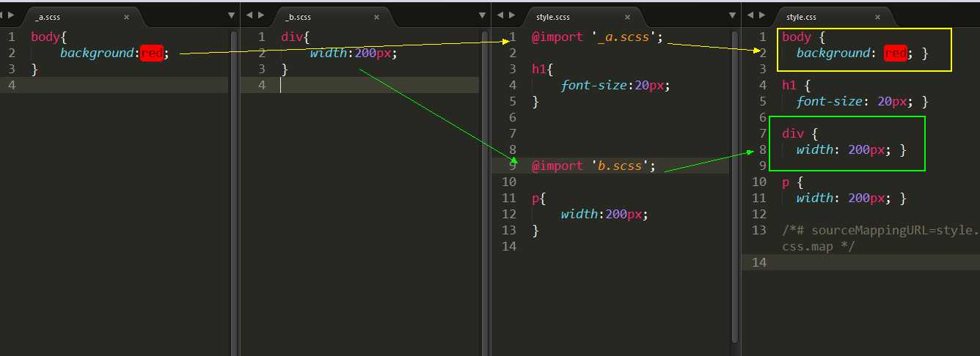Click line number 4 in _a.scss gutter
The width and height of the screenshot is (980, 356).
(11, 85)
